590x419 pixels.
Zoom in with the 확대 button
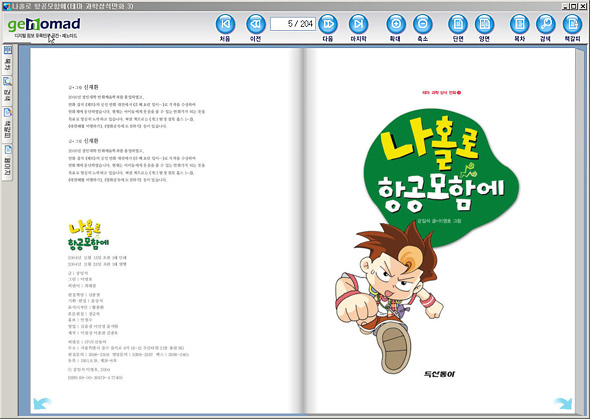(x=396, y=24)
